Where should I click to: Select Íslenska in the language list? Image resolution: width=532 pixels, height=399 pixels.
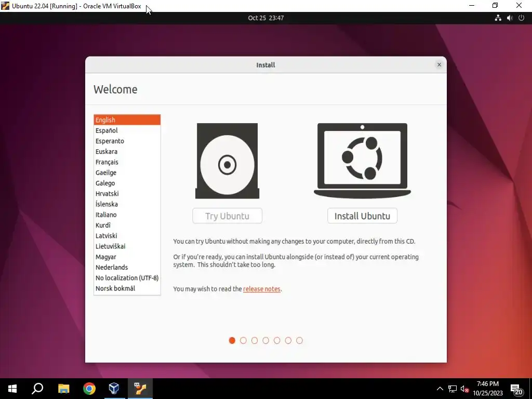[127, 204]
